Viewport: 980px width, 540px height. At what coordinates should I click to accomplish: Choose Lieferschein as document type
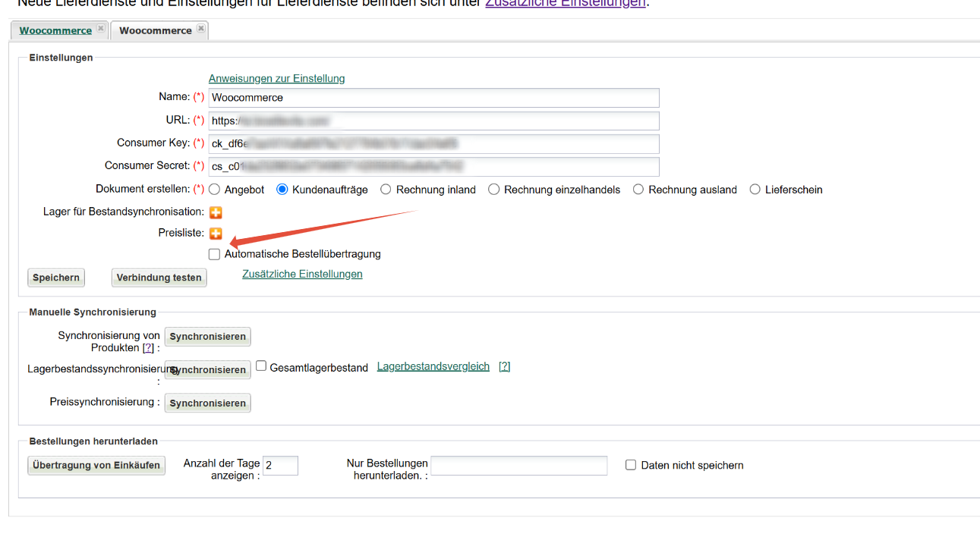click(x=755, y=190)
